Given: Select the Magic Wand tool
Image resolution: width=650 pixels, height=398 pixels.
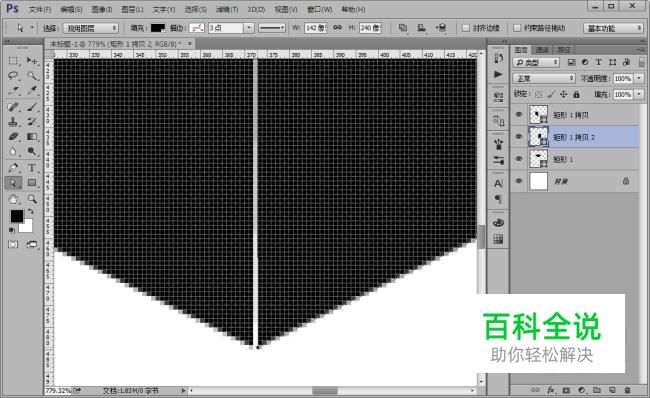Looking at the screenshot, I should tap(32, 76).
